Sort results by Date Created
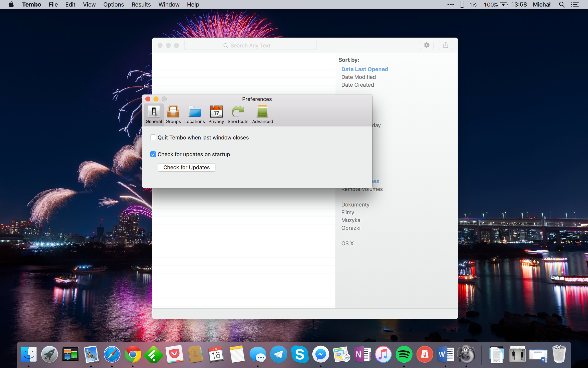Image resolution: width=588 pixels, height=368 pixels. click(357, 85)
